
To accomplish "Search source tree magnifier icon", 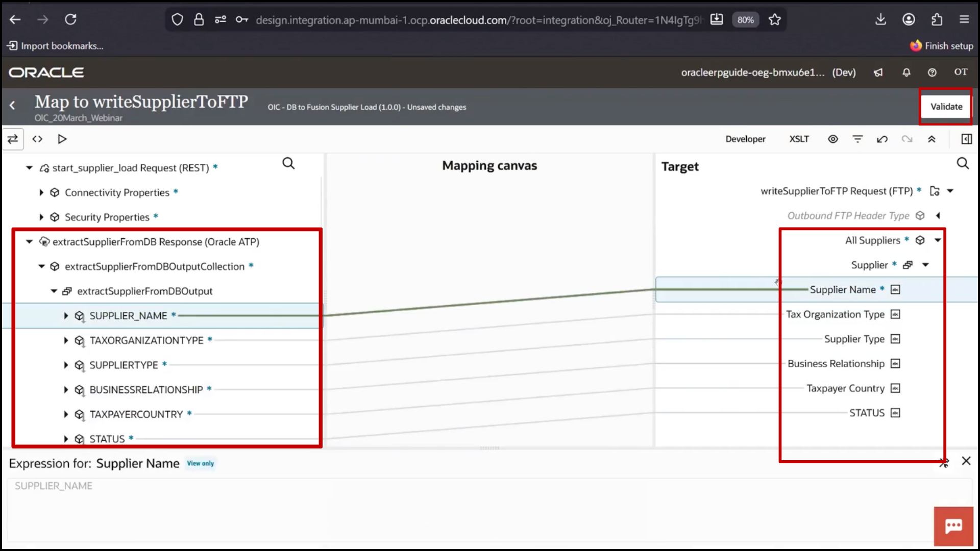I will click(x=288, y=163).
